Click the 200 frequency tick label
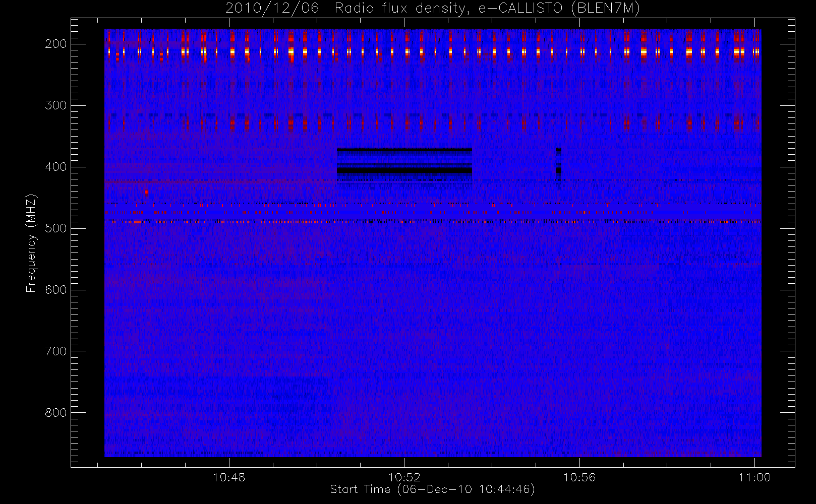 pos(56,44)
